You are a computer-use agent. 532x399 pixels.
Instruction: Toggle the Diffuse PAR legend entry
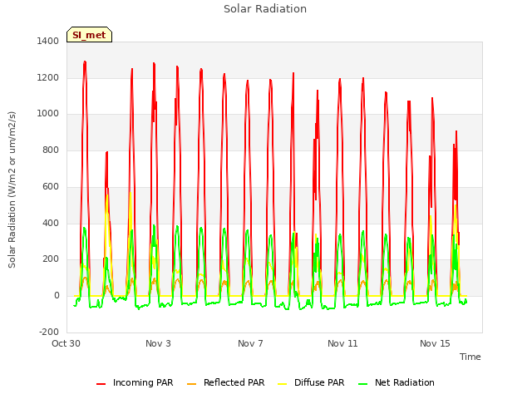click(x=311, y=382)
